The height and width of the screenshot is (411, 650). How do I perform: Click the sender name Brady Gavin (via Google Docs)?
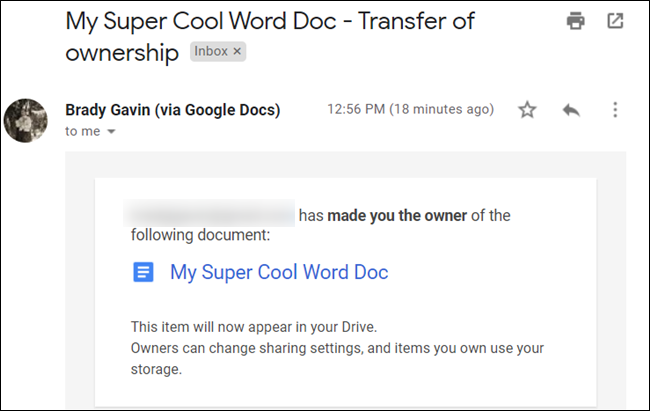[x=173, y=110]
